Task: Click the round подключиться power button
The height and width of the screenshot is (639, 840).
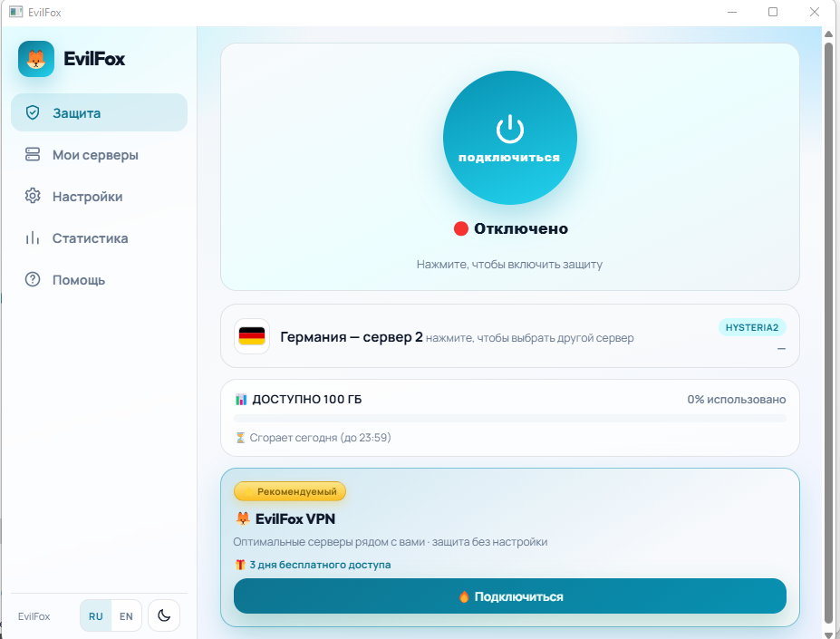Action: (510, 138)
